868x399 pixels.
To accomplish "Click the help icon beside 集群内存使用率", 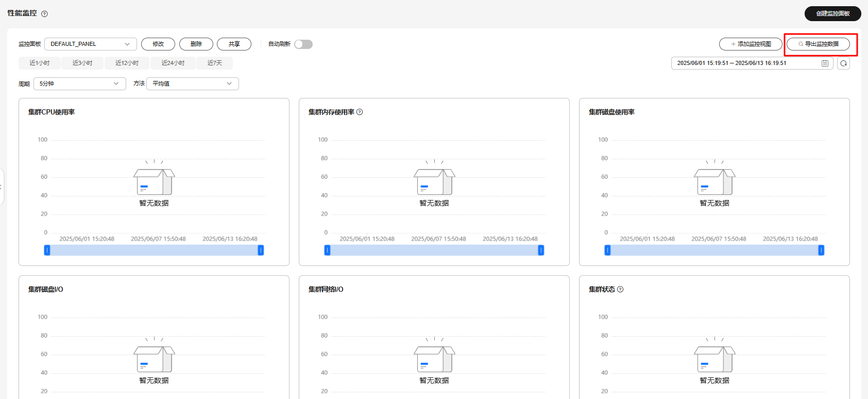I will tap(360, 112).
